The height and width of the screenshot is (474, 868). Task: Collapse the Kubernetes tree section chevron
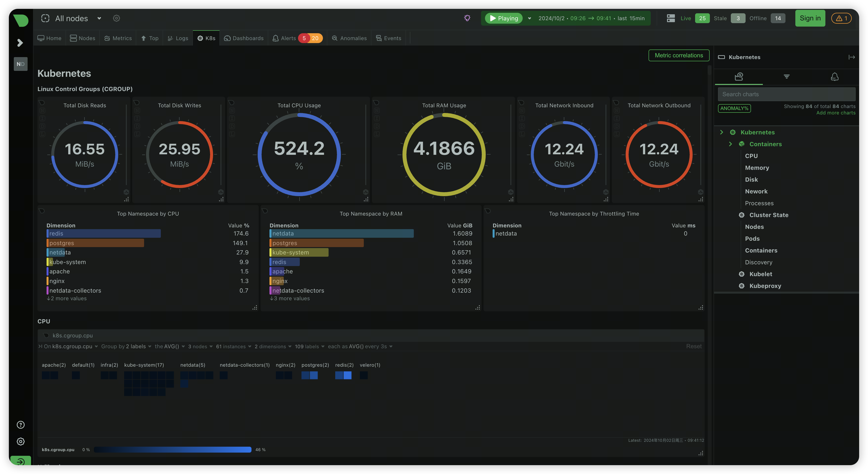[x=721, y=132]
